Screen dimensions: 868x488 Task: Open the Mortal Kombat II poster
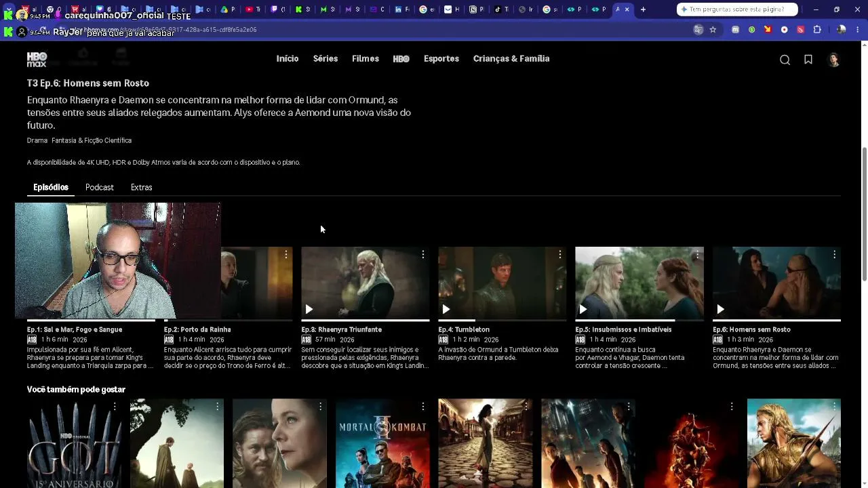pyautogui.click(x=382, y=443)
